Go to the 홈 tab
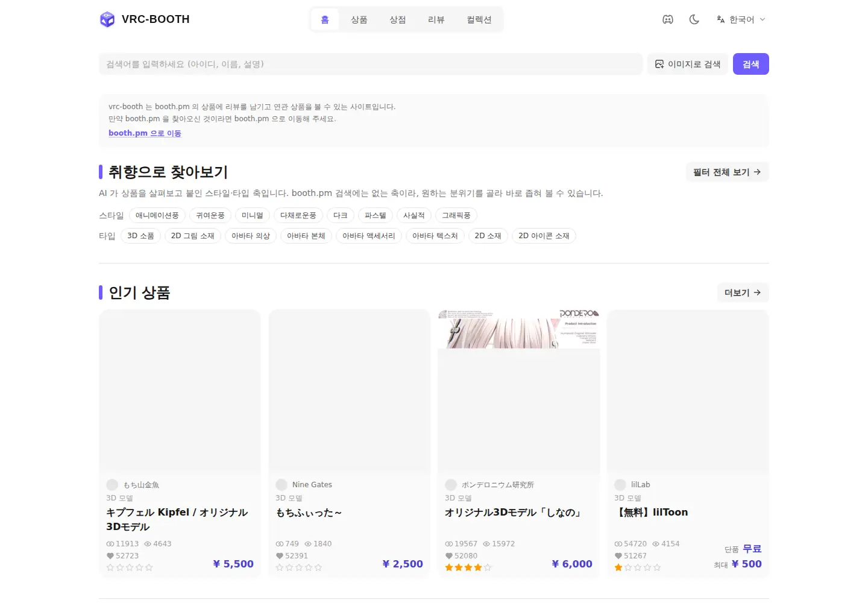 [325, 20]
